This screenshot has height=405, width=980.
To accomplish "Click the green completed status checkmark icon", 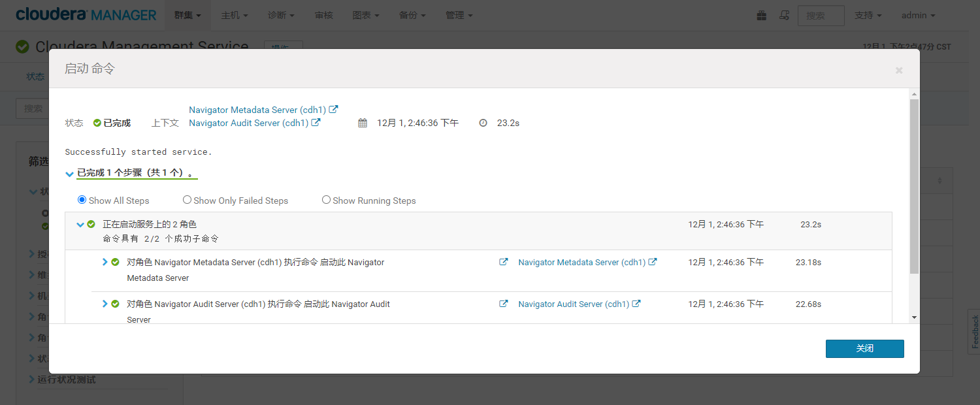I will click(x=97, y=123).
